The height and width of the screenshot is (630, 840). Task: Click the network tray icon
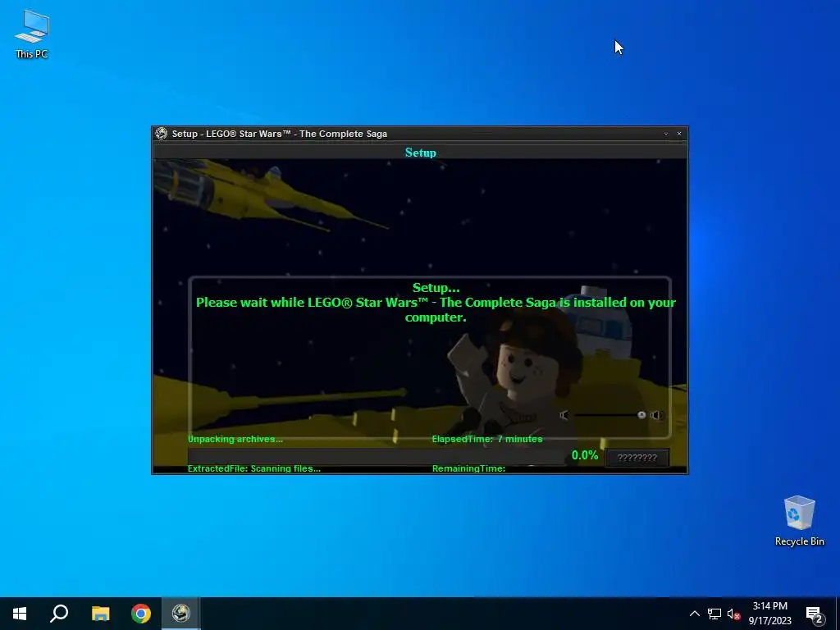[714, 614]
